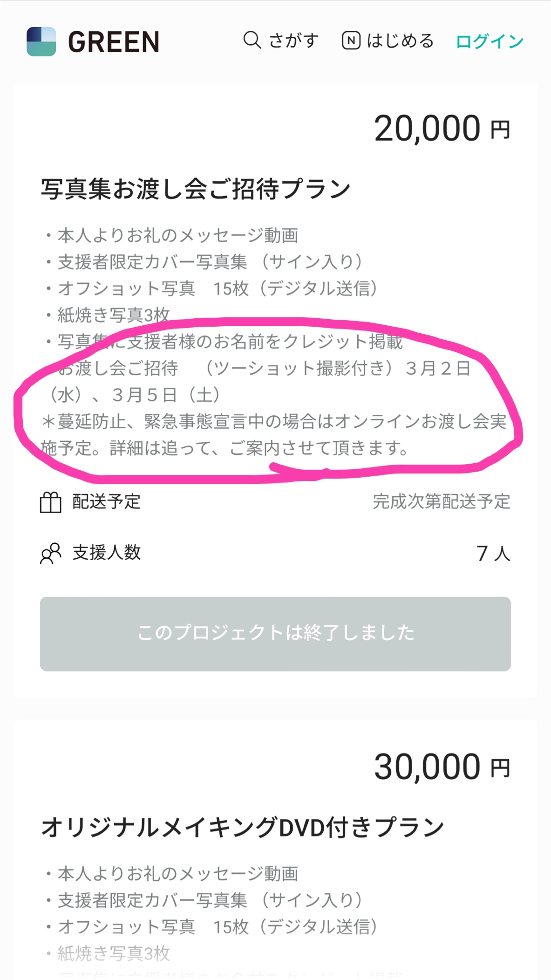This screenshot has width=551, height=980.
Task: Click the GREEN wordmark text
Action: pos(114,42)
